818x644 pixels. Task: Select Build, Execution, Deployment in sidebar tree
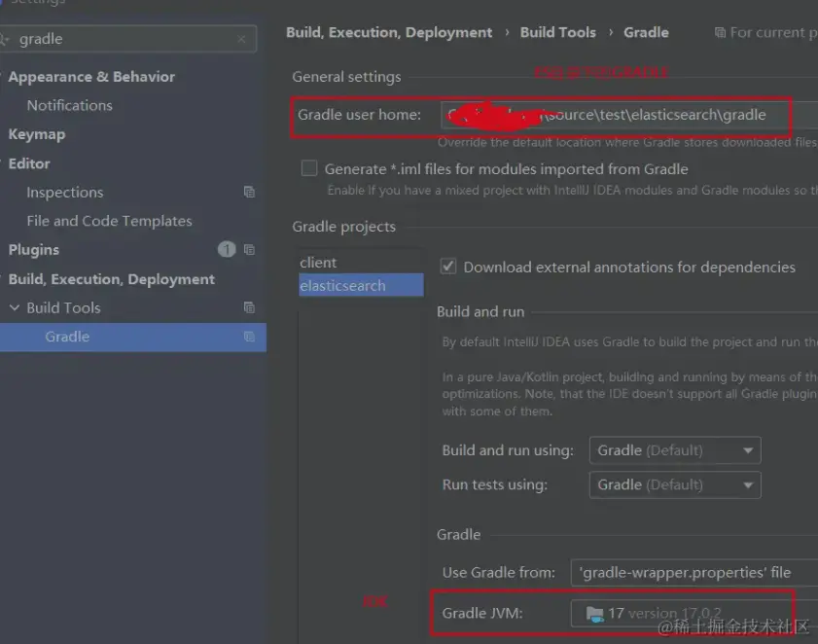point(111,279)
